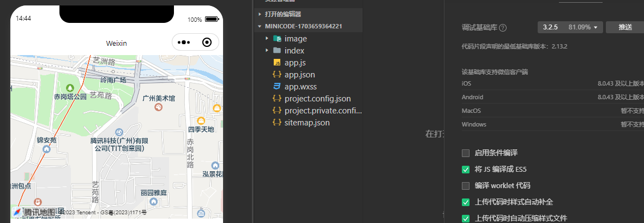Open app.json file
Image resolution: width=644 pixels, height=223 pixels.
[x=300, y=75]
